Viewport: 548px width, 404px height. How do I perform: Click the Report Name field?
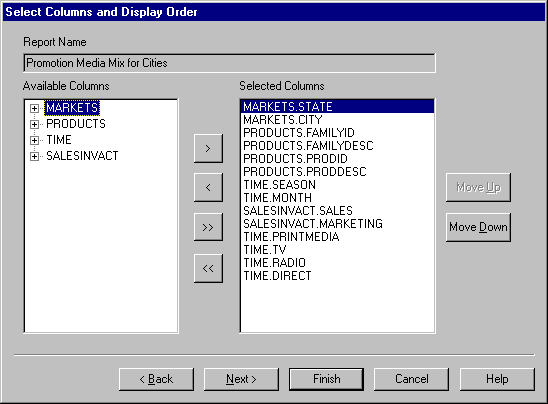pos(229,63)
